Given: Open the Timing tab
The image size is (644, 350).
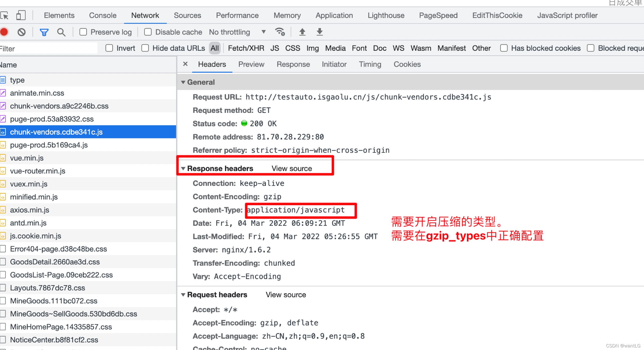Looking at the screenshot, I should (x=370, y=64).
